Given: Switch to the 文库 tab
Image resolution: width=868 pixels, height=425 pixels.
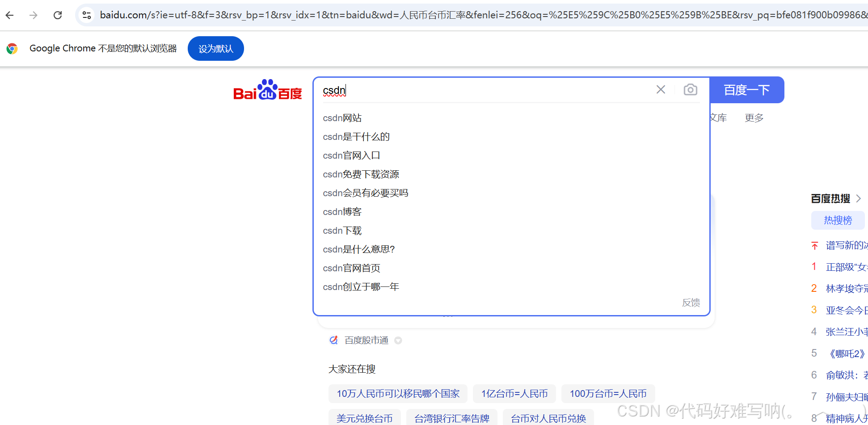Looking at the screenshot, I should [718, 117].
